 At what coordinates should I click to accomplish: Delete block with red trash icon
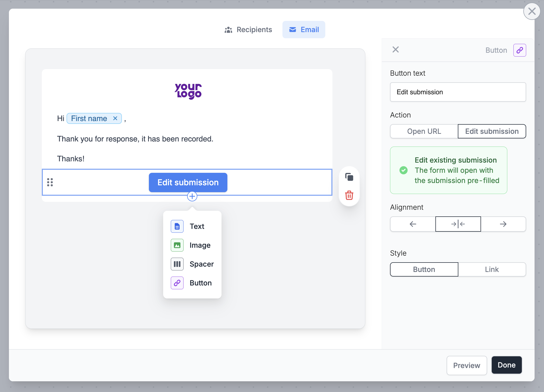pyautogui.click(x=349, y=195)
